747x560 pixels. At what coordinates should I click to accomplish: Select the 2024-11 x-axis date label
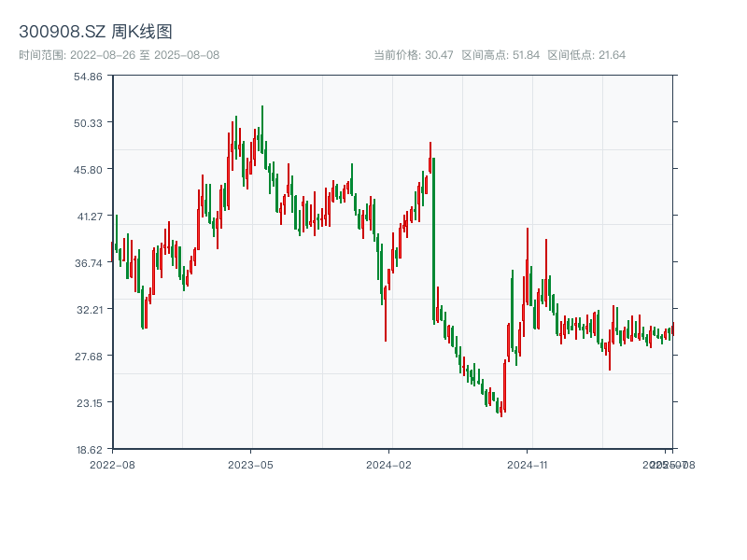tap(529, 464)
